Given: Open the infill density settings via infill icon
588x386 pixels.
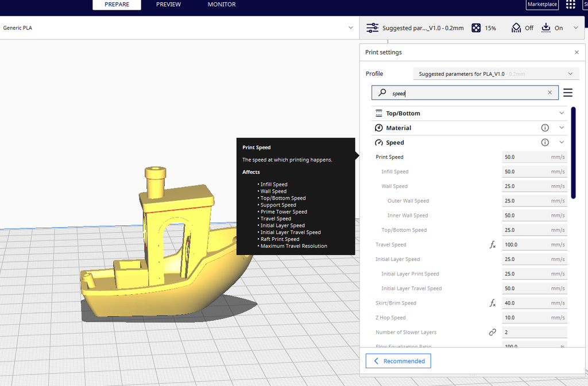Looking at the screenshot, I should click(475, 27).
